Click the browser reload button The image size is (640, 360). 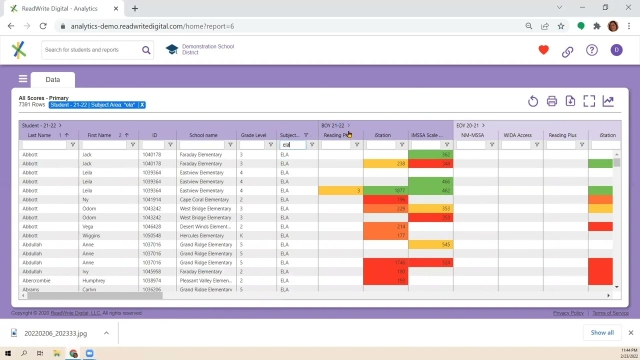tap(43, 26)
